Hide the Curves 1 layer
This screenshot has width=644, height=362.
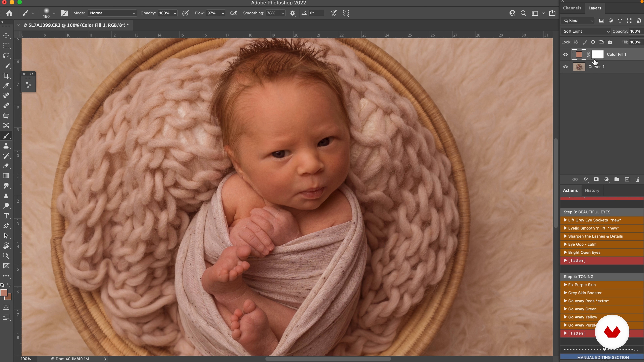tap(566, 67)
